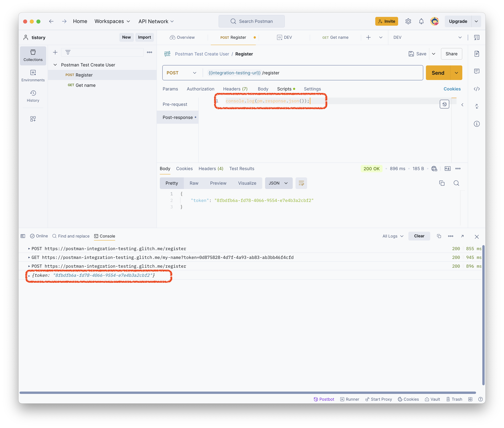The height and width of the screenshot is (428, 504).
Task: Switch response view to Raw
Action: 194,183
